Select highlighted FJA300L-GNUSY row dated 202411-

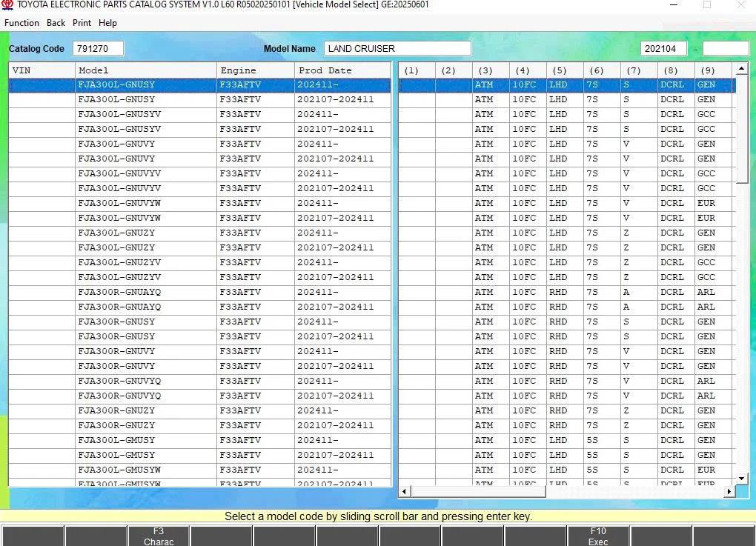click(x=199, y=84)
